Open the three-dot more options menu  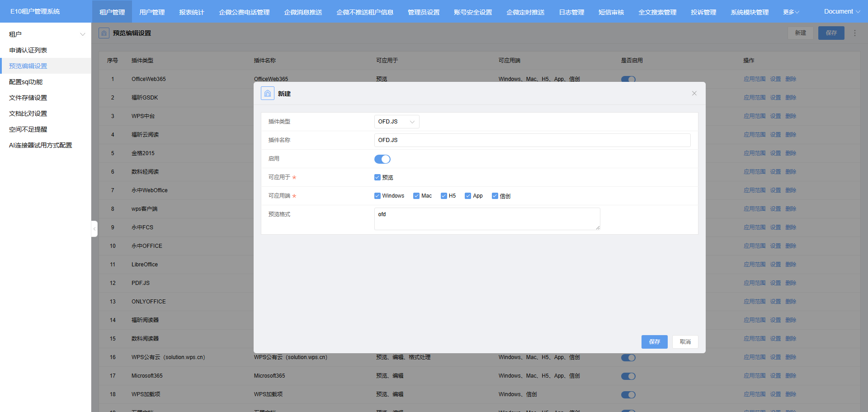coord(854,33)
